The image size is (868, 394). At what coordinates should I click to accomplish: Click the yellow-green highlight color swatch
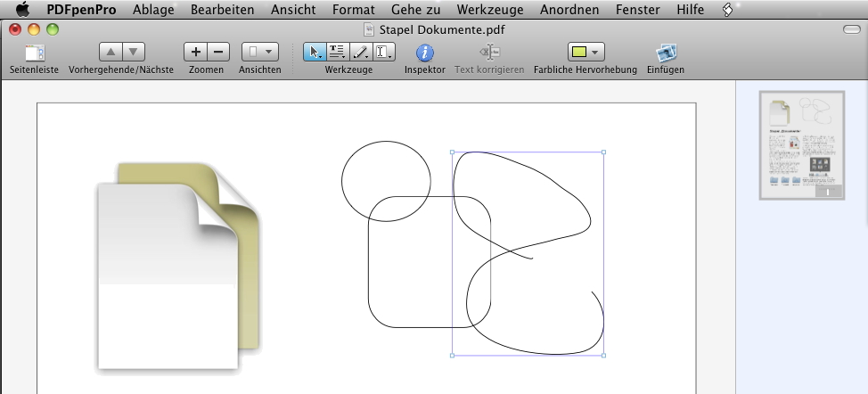pyautogui.click(x=577, y=53)
